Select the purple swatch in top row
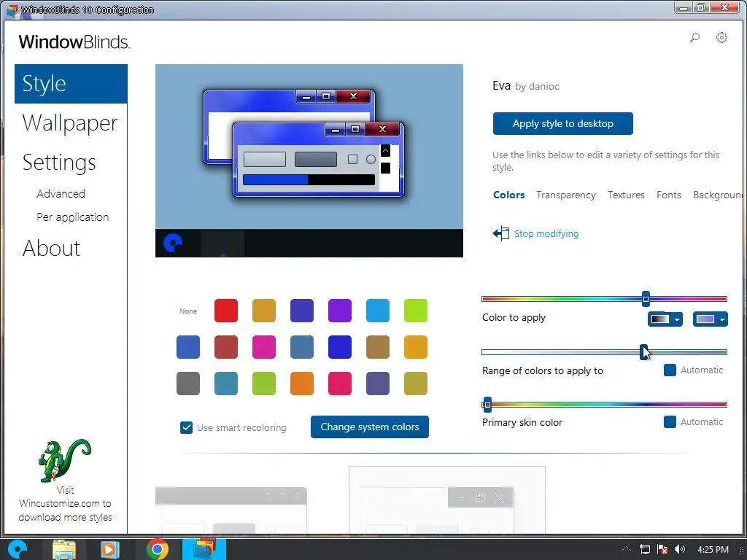Image resolution: width=747 pixels, height=560 pixels. coord(340,311)
